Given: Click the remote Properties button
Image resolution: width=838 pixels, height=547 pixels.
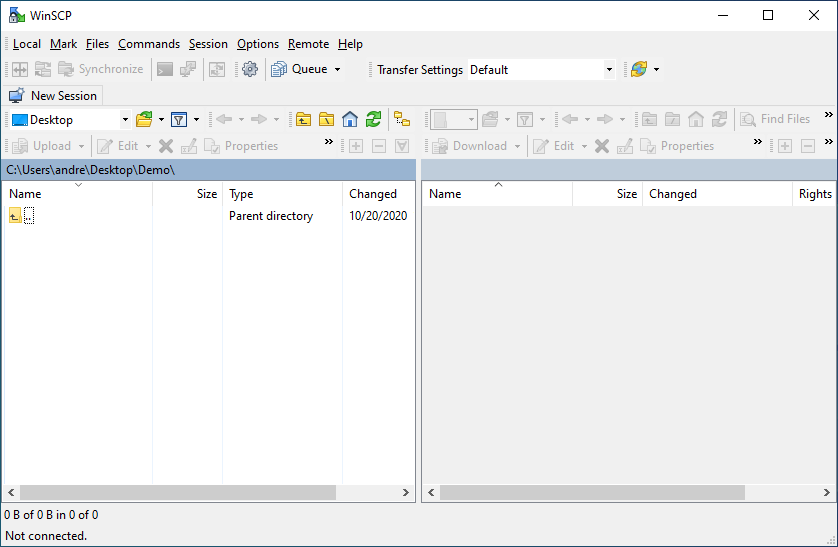Looking at the screenshot, I should tap(677, 146).
